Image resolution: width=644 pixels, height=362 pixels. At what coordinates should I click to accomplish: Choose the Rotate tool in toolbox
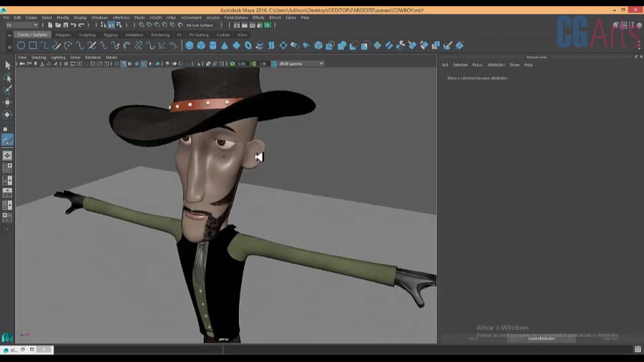click(x=8, y=115)
